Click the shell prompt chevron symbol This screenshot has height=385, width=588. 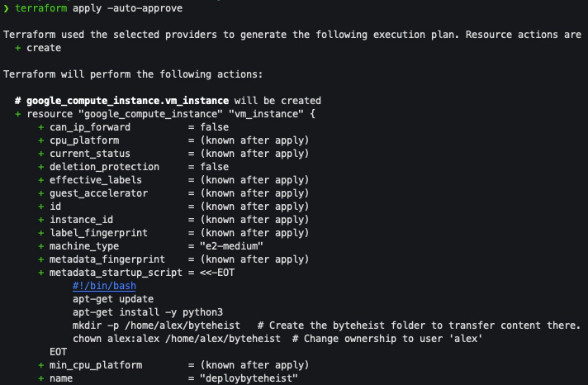point(7,8)
